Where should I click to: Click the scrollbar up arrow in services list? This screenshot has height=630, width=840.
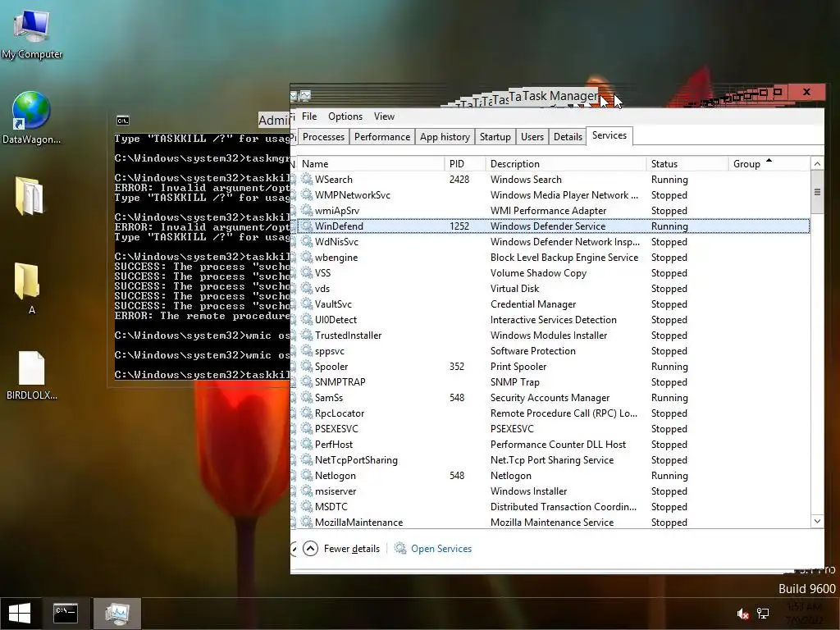click(817, 164)
